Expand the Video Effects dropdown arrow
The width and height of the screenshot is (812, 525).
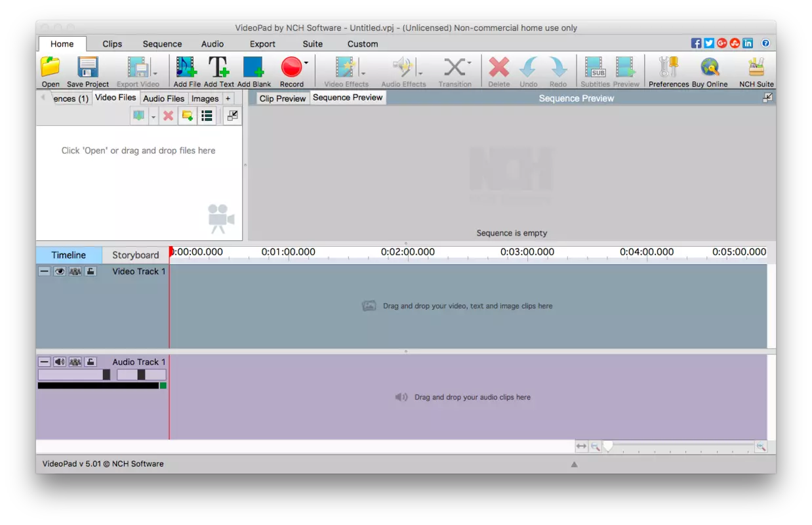pos(363,73)
